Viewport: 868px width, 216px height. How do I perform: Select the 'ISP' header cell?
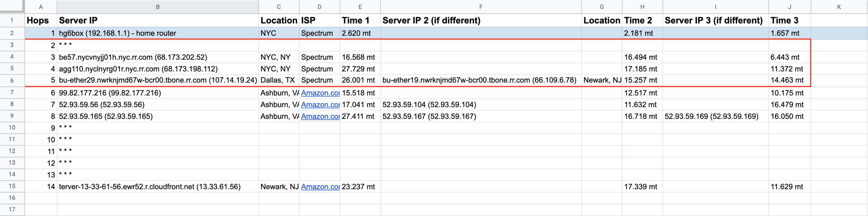click(x=319, y=21)
